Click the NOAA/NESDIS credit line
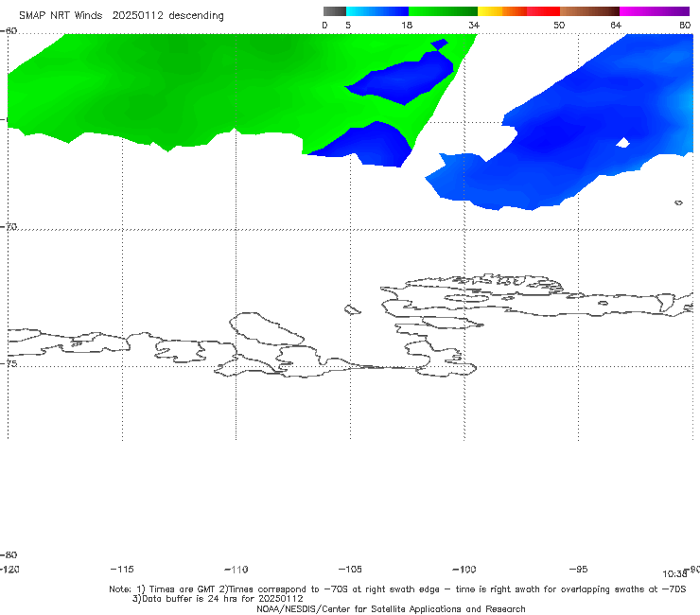 (x=391, y=608)
